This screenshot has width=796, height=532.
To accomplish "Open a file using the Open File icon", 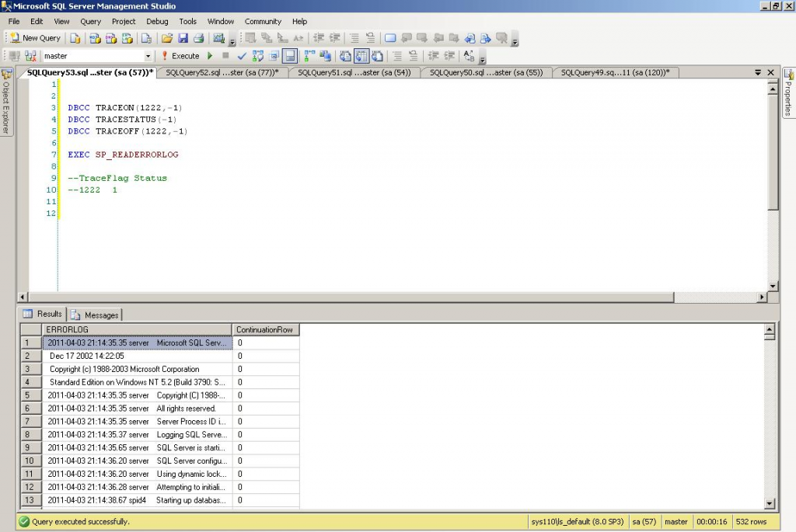I will 167,37.
